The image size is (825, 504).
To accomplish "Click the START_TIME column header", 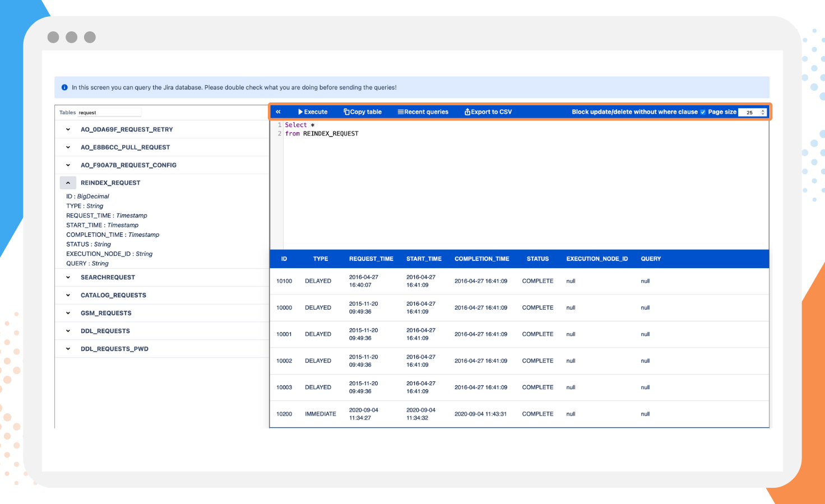I will coord(424,259).
